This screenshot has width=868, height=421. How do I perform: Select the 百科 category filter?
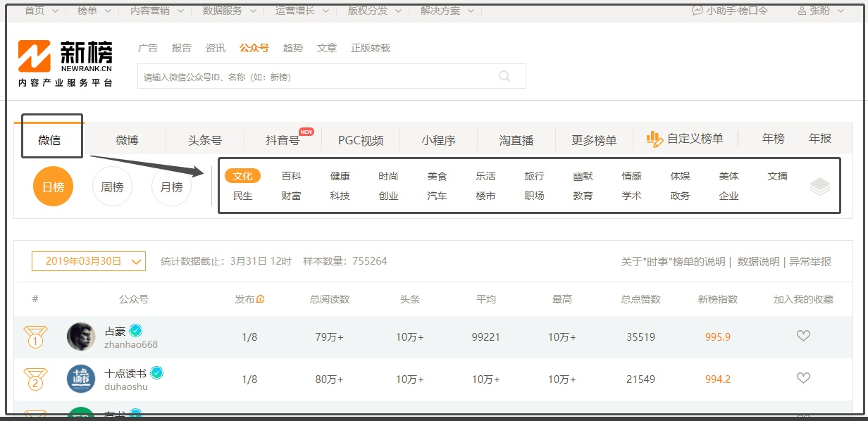click(291, 176)
